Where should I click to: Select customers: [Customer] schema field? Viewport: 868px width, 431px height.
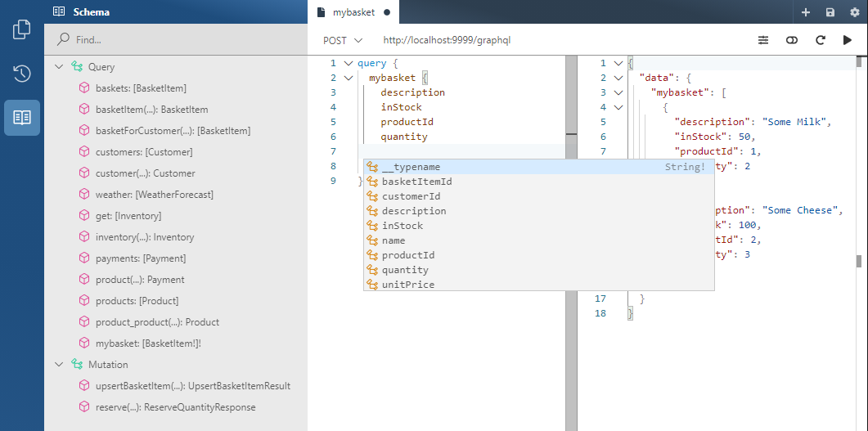click(x=144, y=151)
